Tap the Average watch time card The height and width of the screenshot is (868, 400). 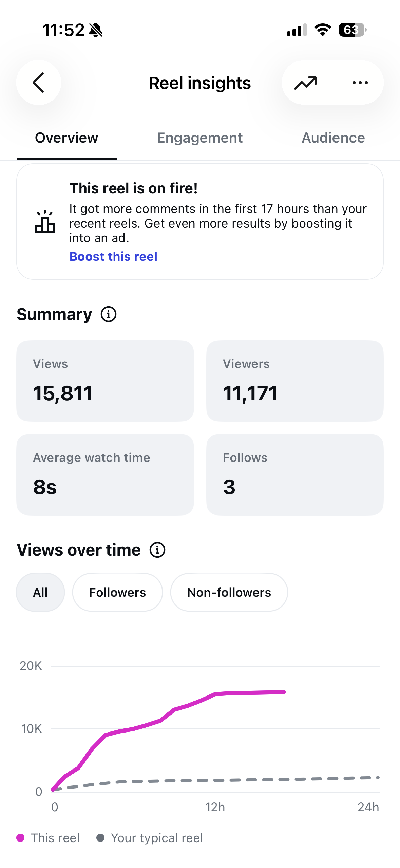click(105, 475)
